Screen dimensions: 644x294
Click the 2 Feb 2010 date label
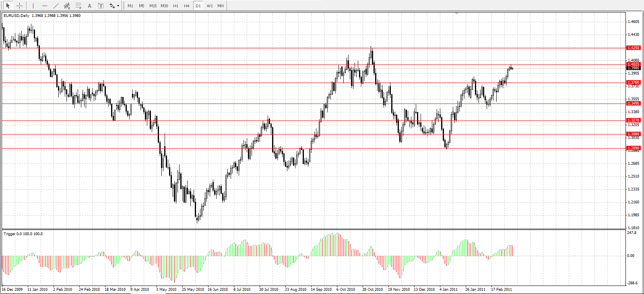[63, 290]
